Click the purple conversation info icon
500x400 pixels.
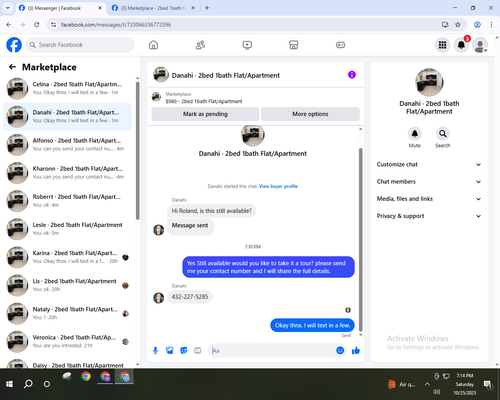coord(352,75)
